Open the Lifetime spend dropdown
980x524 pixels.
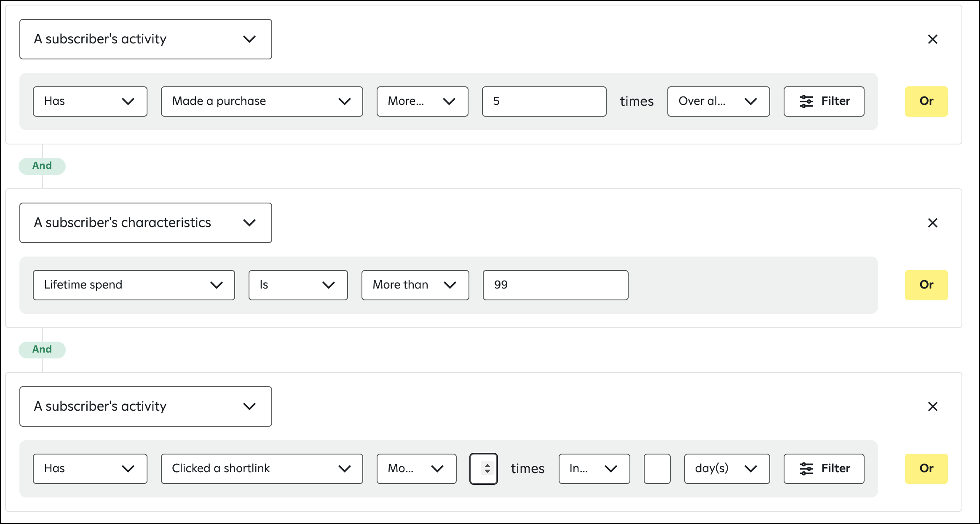click(134, 285)
